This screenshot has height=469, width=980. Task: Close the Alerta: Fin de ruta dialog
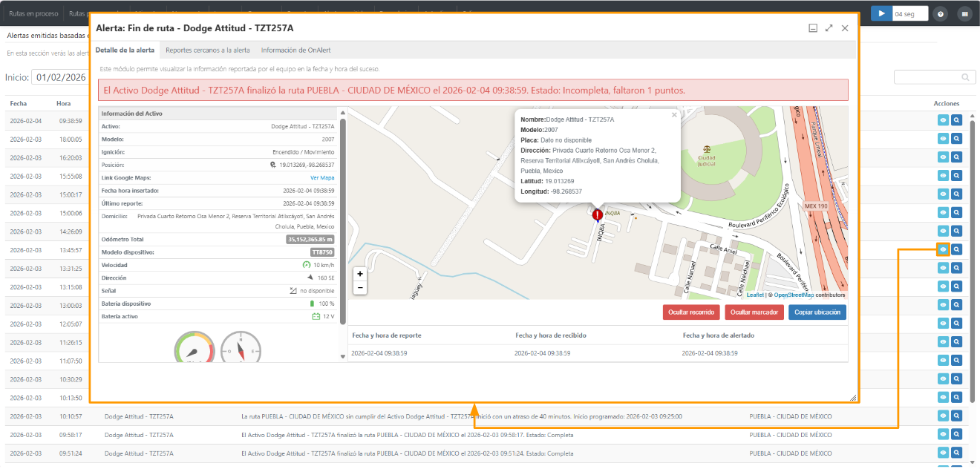coord(845,28)
